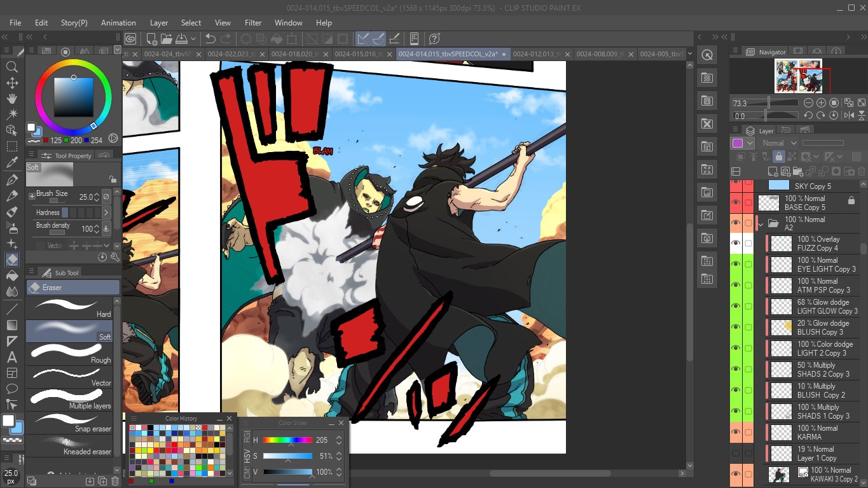Open Hardness more options arrow
868x488 pixels.
pos(106,213)
